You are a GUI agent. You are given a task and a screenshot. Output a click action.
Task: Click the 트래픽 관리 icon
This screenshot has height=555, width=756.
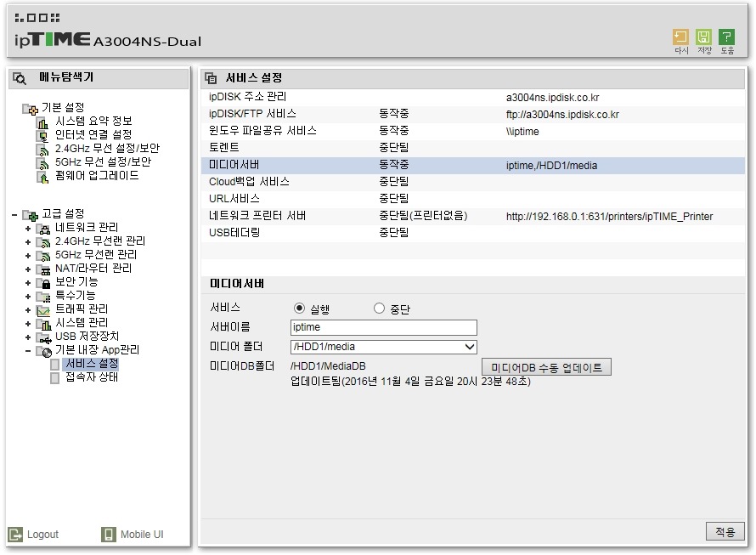coord(43,310)
